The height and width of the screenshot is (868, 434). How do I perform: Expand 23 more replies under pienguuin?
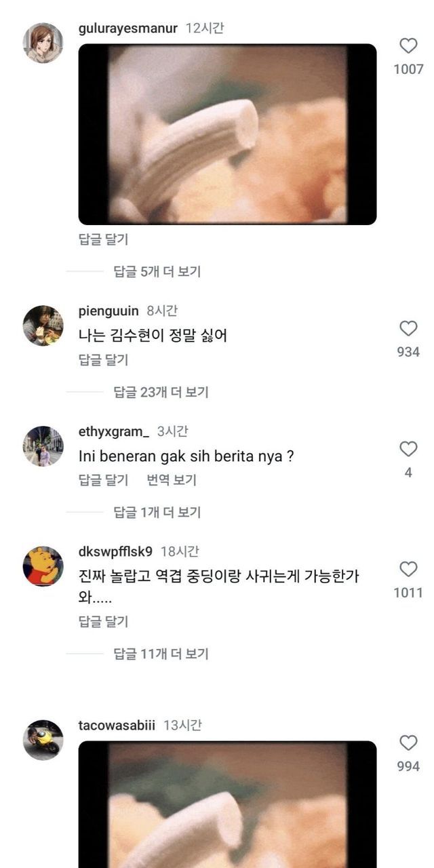coord(160,392)
